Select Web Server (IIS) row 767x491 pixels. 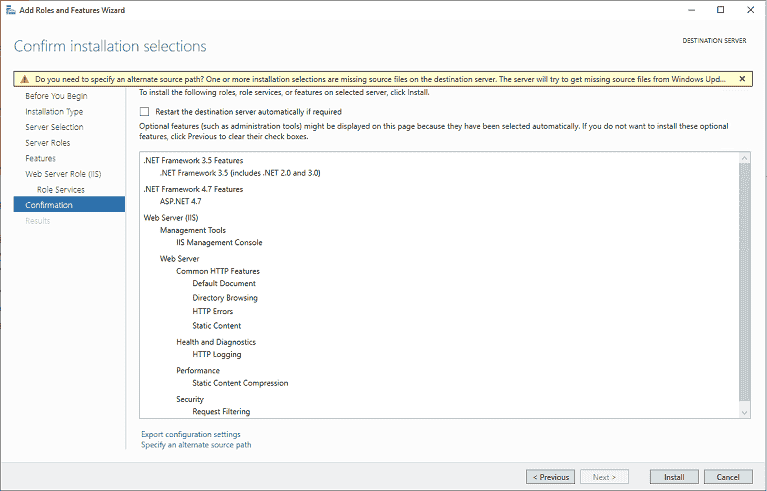point(171,218)
